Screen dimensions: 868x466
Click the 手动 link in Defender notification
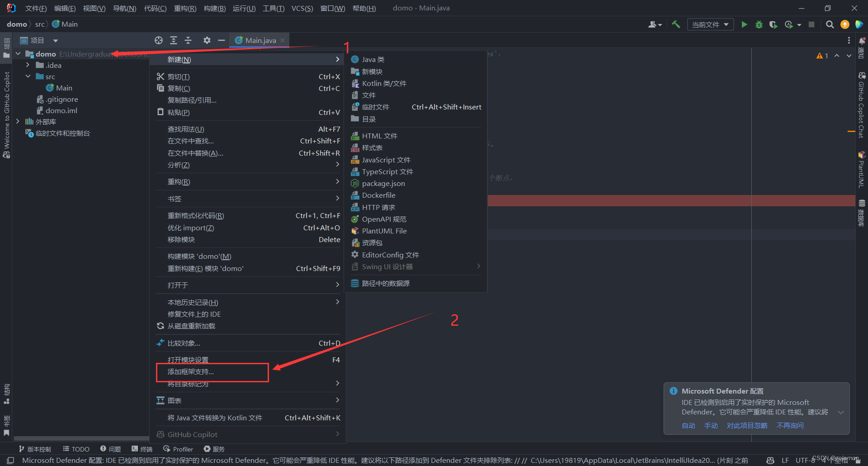click(711, 426)
